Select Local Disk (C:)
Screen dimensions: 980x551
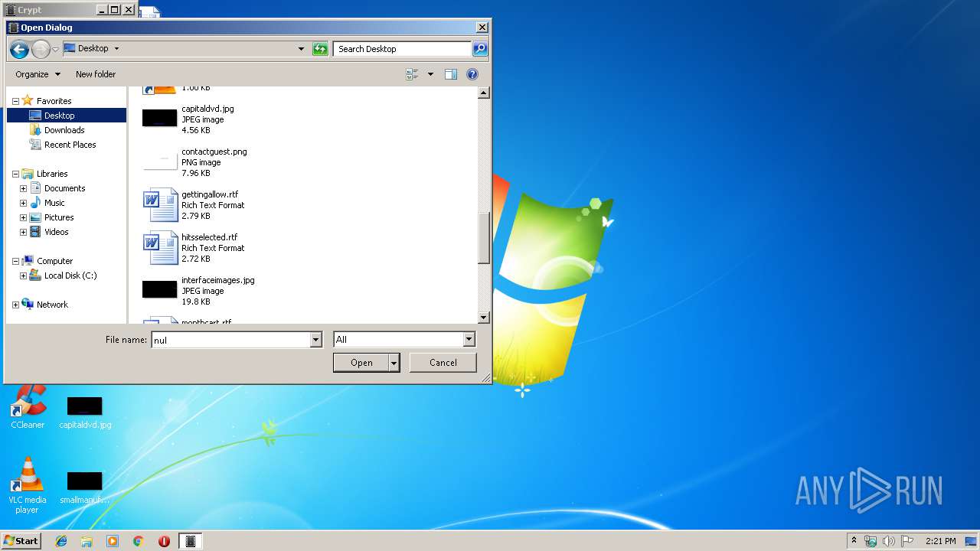[70, 275]
